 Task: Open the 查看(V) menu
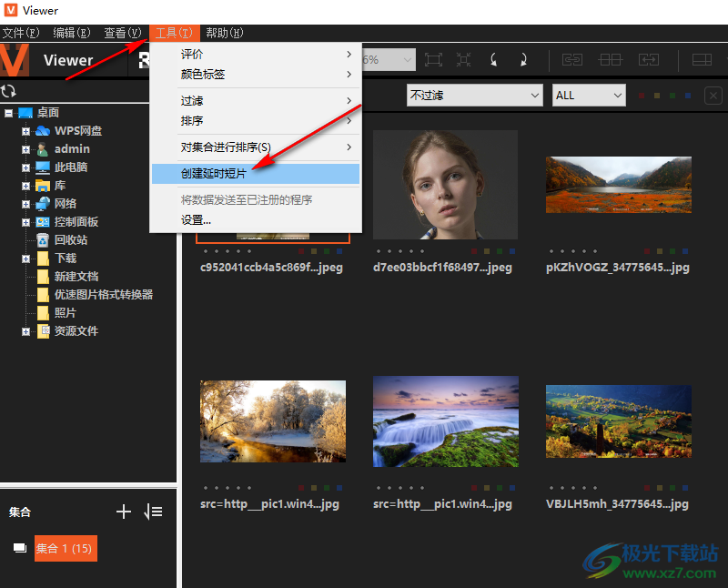[x=123, y=33]
